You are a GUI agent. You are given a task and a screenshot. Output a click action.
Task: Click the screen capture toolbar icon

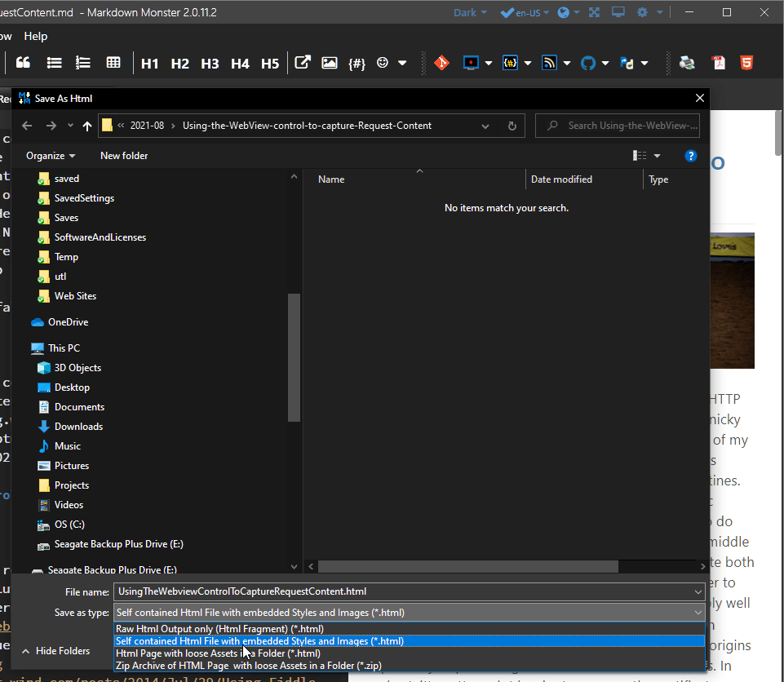471,63
